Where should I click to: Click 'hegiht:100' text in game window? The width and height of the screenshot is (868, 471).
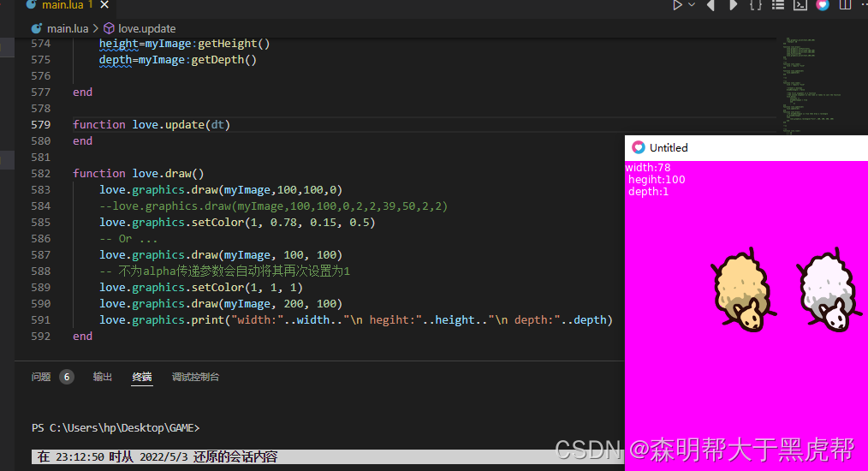pyautogui.click(x=657, y=180)
